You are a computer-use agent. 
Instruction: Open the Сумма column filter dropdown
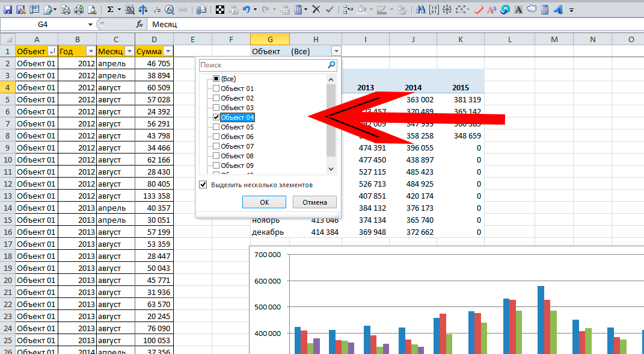pyautogui.click(x=168, y=51)
